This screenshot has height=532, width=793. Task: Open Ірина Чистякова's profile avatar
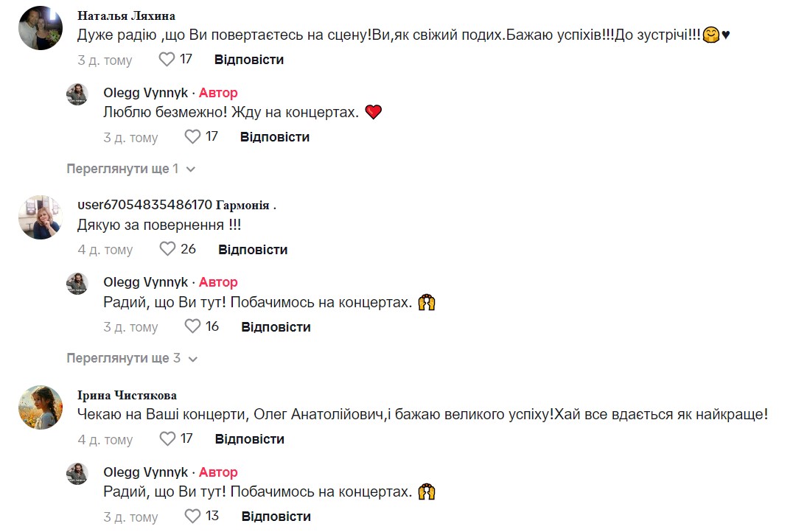point(41,407)
